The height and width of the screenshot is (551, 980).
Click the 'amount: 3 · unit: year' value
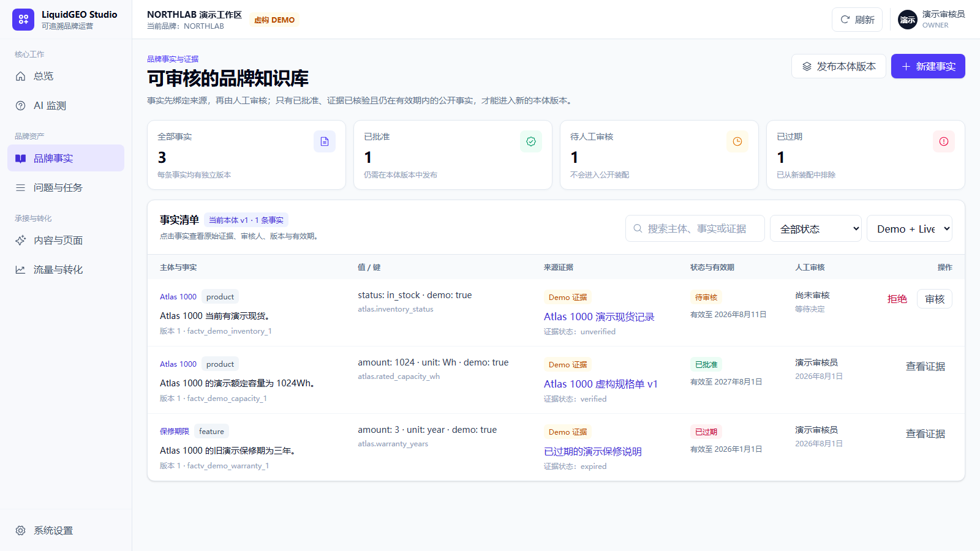pyautogui.click(x=401, y=430)
